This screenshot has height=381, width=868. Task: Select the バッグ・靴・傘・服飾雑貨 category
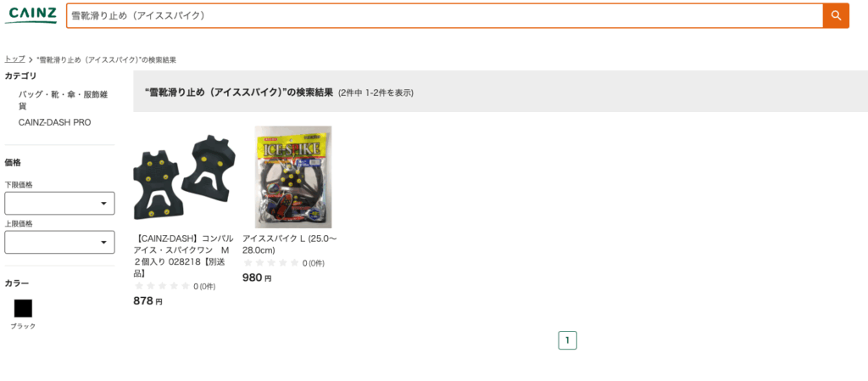(x=63, y=100)
